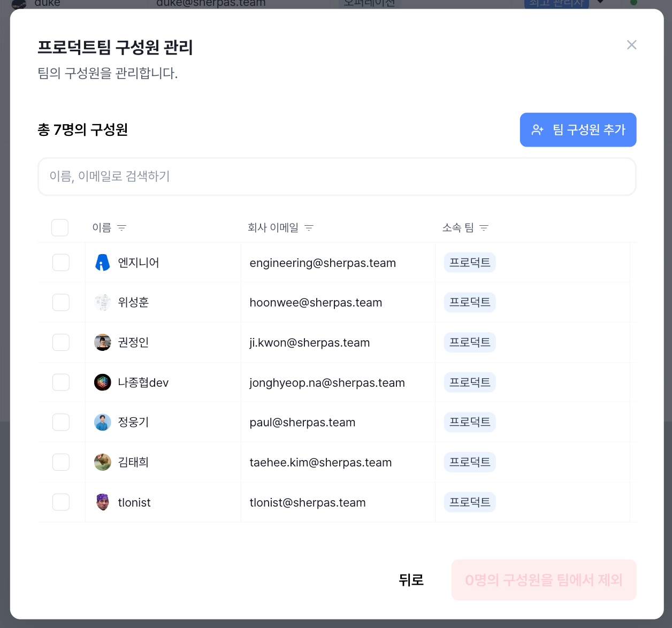Viewport: 672px width, 628px height.
Task: Open filter icon beside 이름 column
Action: click(x=121, y=228)
